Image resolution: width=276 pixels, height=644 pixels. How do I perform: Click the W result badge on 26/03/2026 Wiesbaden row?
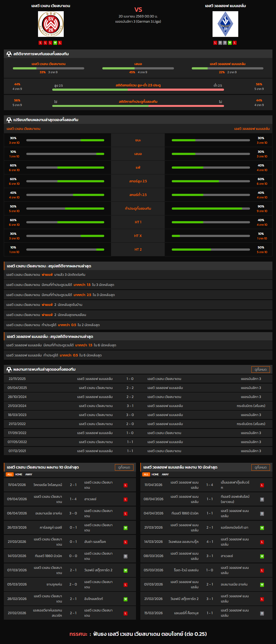point(126,528)
